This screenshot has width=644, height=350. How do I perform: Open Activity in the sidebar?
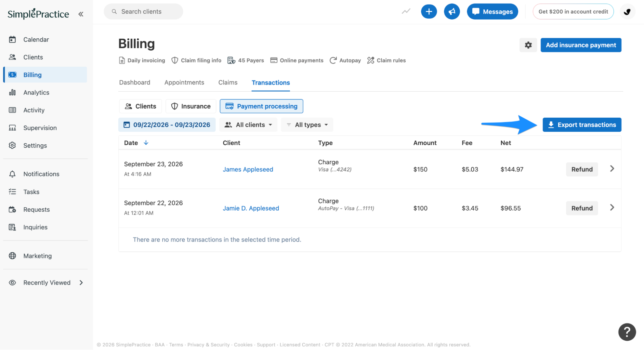[45, 110]
